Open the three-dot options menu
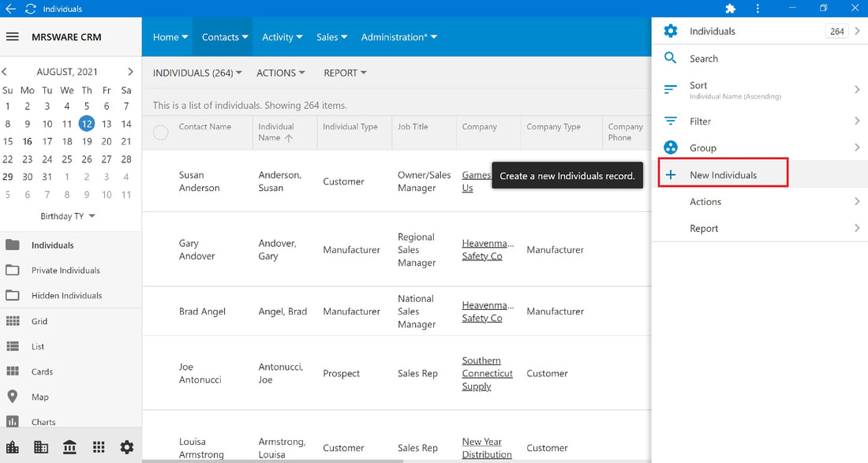 click(758, 9)
